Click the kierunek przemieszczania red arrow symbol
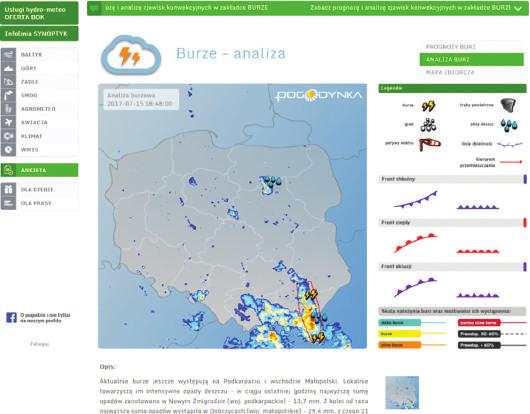Screen dimensions: 530x414 click(511, 162)
